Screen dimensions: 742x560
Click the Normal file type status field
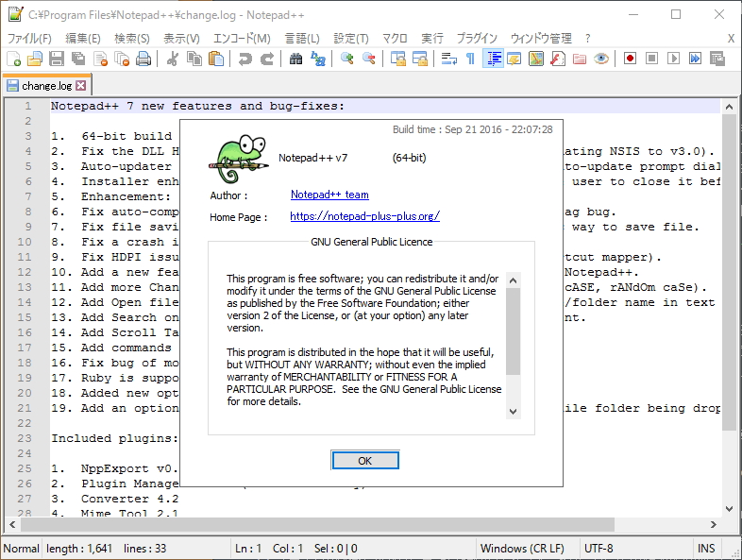22,549
